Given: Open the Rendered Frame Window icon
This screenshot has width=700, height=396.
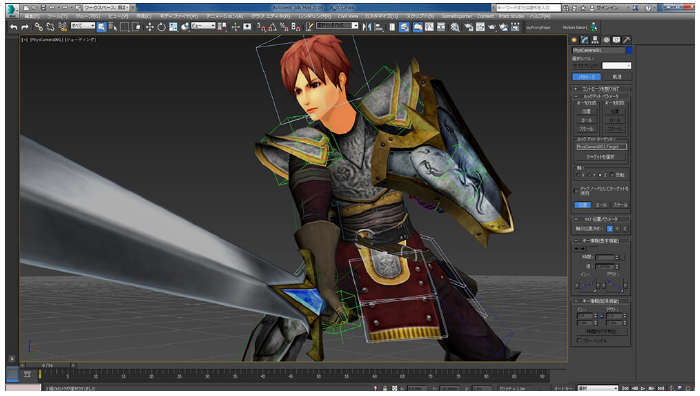Looking at the screenshot, I should tap(480, 27).
